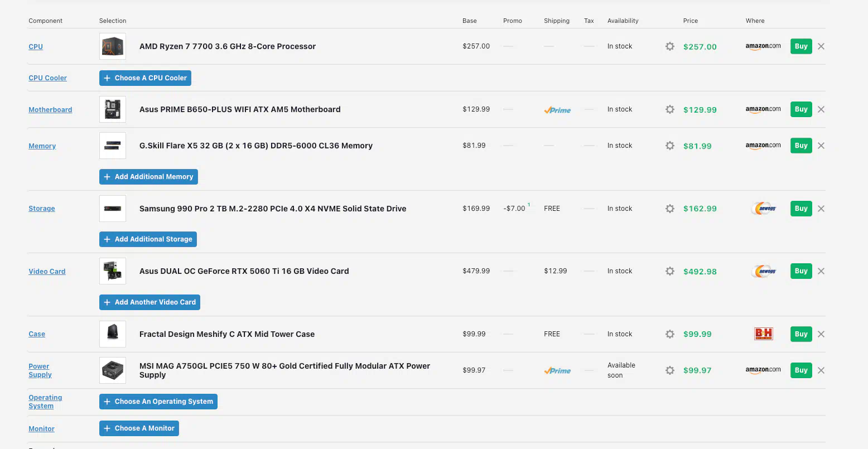This screenshot has height=449, width=868.
Task: Open price settings gear for CPU row
Action: (x=670, y=46)
